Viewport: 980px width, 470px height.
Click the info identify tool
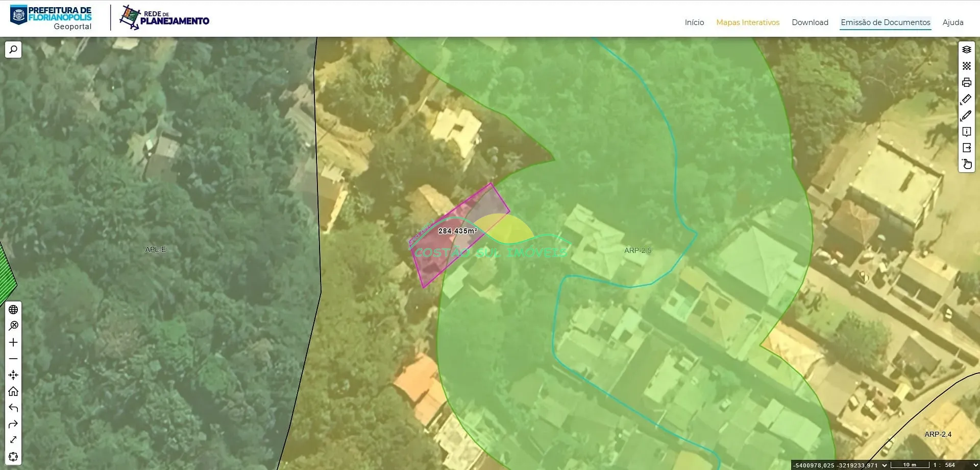966,132
